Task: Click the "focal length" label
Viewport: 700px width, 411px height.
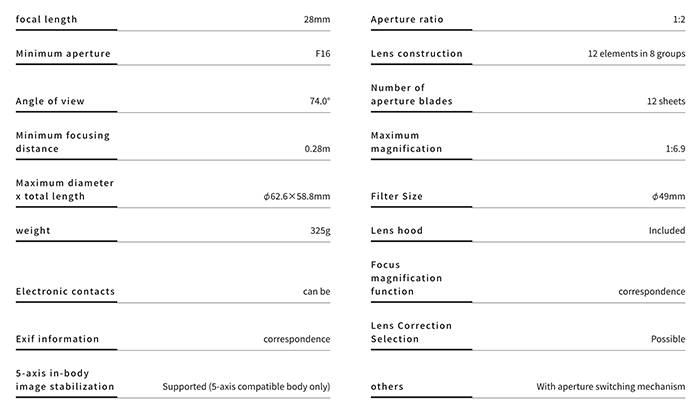Action: 46,20
